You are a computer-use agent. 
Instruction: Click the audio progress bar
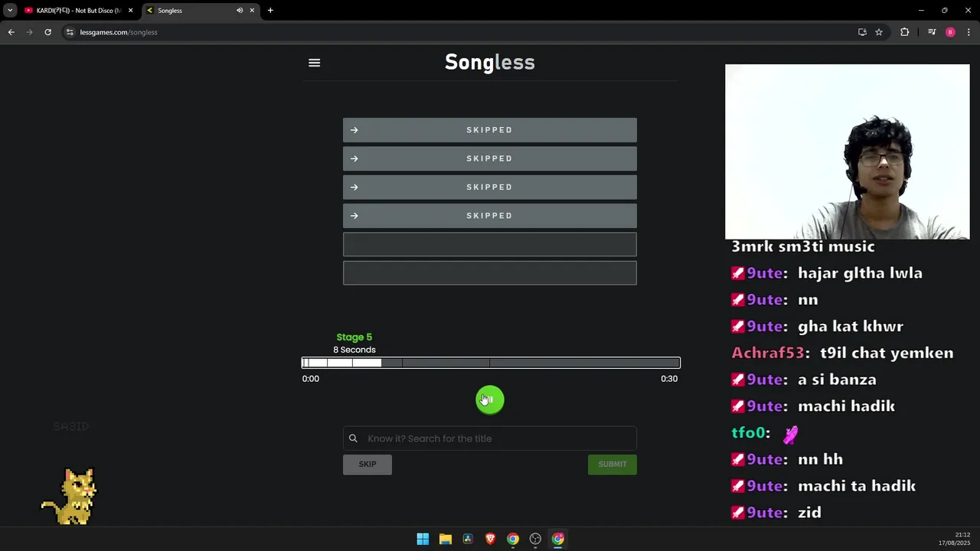pos(491,363)
